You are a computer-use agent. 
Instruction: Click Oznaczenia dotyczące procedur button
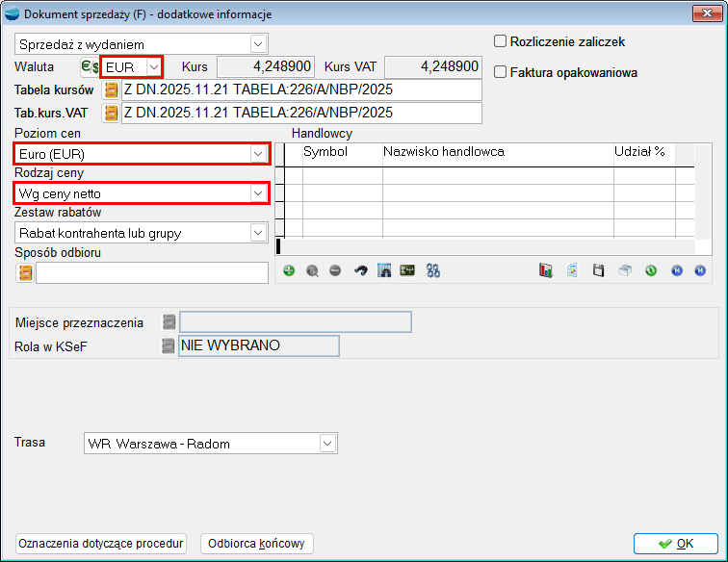[x=101, y=544]
